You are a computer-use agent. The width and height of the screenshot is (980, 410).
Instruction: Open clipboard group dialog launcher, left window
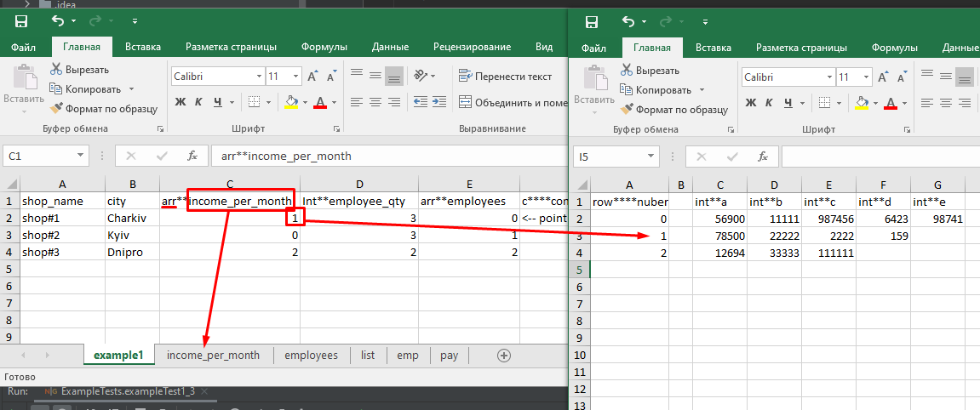click(x=161, y=129)
